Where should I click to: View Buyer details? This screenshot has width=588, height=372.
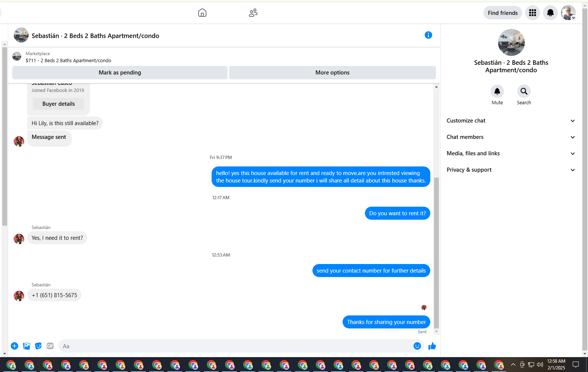pyautogui.click(x=58, y=104)
